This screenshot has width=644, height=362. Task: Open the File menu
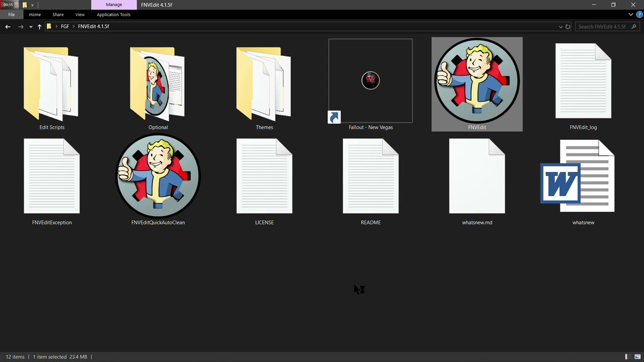click(x=11, y=15)
